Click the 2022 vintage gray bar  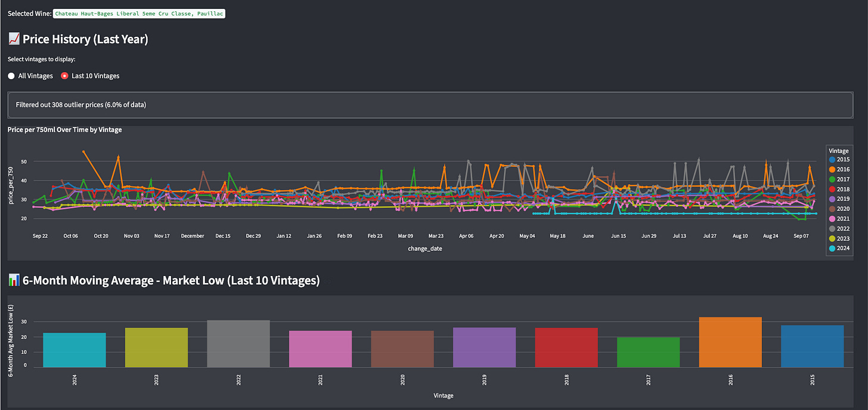point(238,344)
